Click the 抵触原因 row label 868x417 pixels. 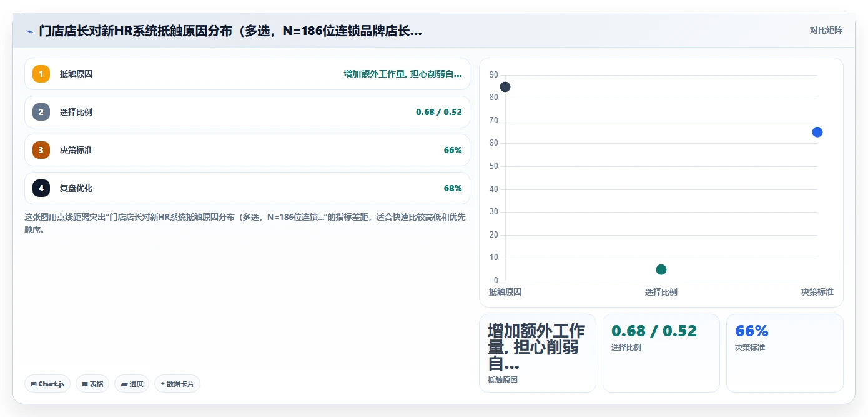76,74
